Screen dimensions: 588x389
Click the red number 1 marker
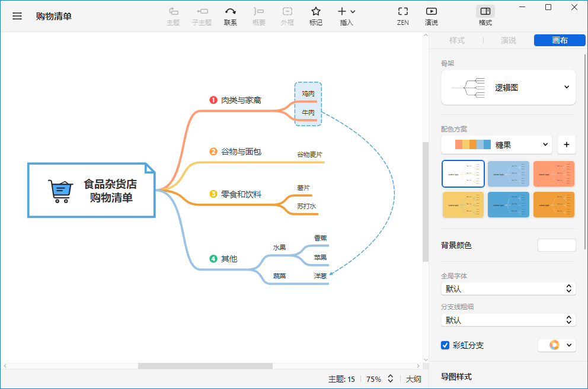click(213, 100)
